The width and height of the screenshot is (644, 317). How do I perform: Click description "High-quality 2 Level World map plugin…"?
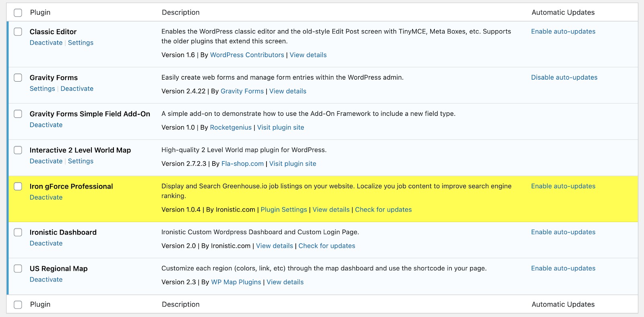244,150
